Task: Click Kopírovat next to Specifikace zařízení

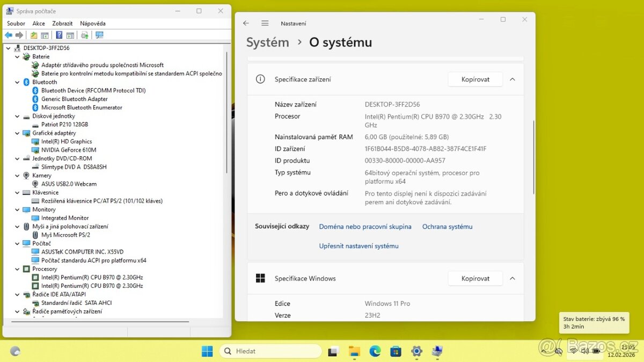Action: click(475, 79)
